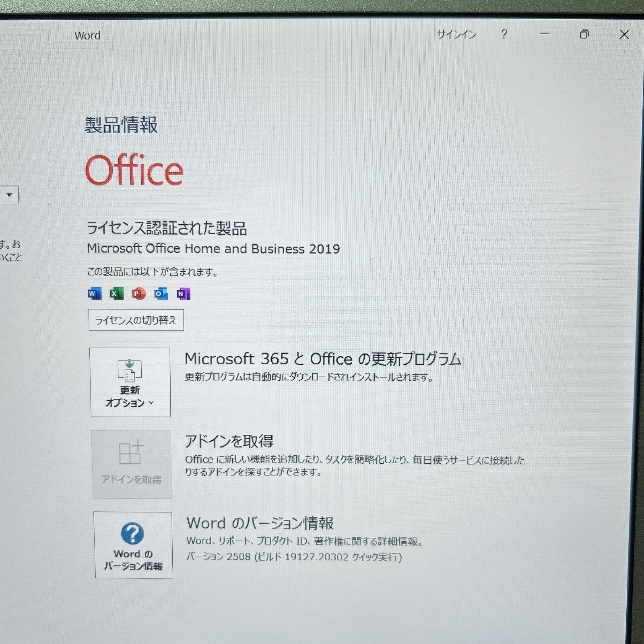This screenshot has height=644, width=644.
Task: Click the 製品情報 heading
Action: click(121, 125)
